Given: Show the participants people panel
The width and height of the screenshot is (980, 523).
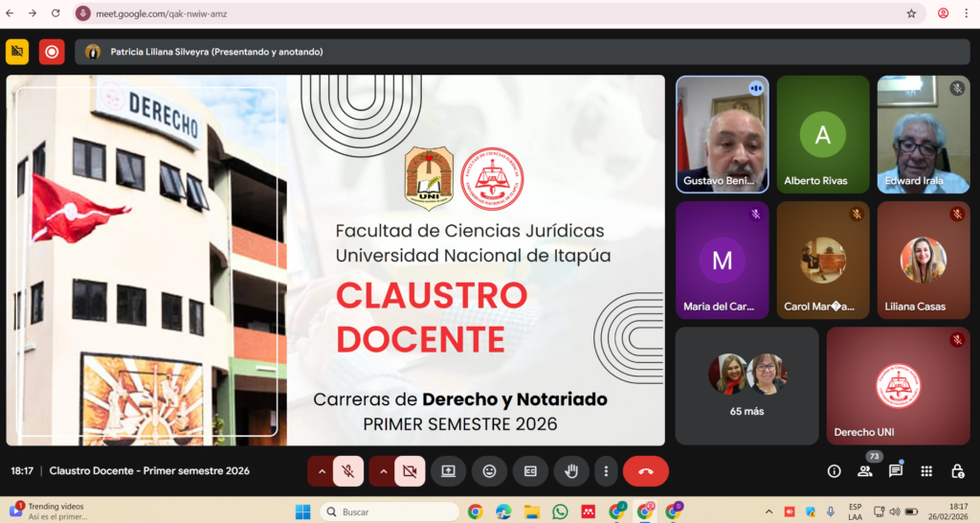Looking at the screenshot, I should [x=865, y=471].
